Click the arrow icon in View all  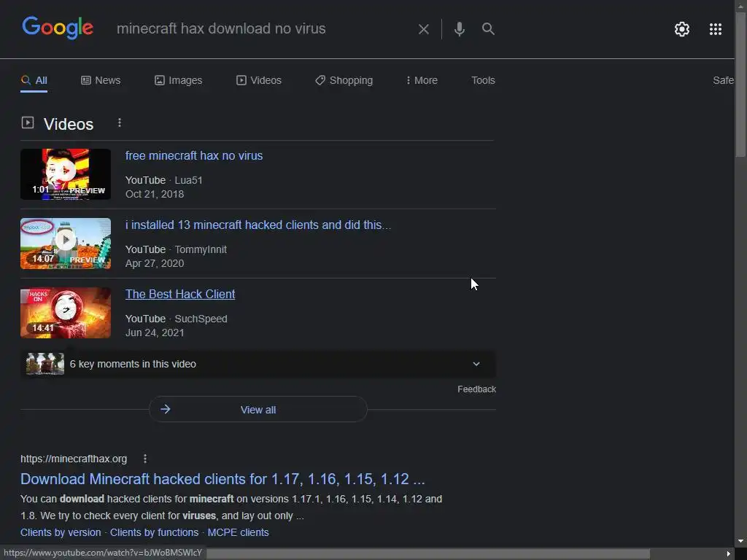click(166, 409)
